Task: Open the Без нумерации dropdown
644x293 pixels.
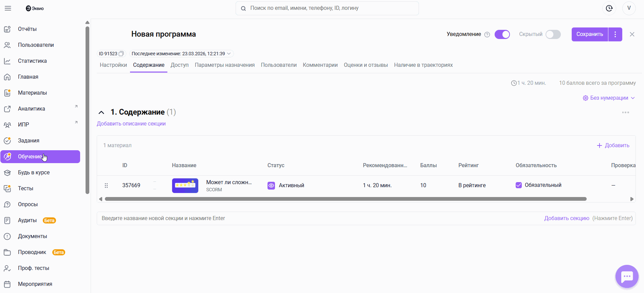Action: (x=609, y=98)
